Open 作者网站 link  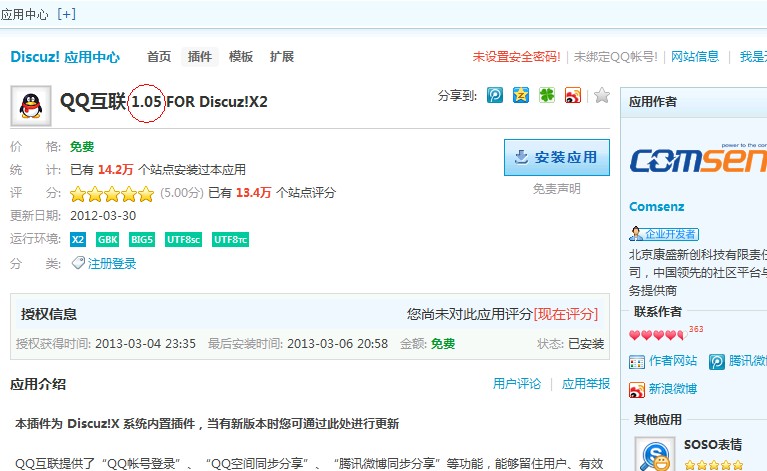[x=673, y=361]
